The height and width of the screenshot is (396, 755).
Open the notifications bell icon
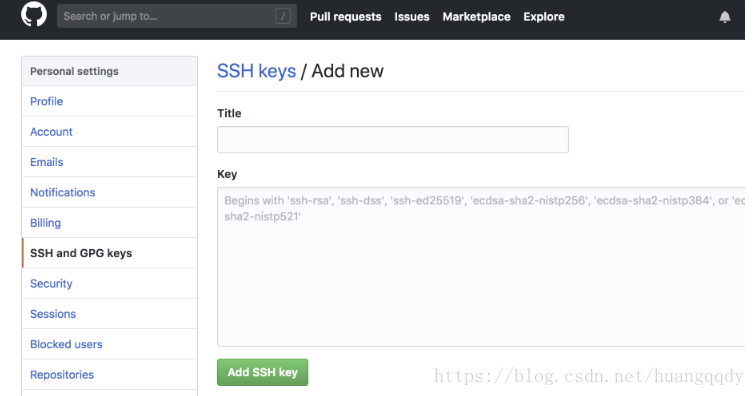pyautogui.click(x=725, y=17)
